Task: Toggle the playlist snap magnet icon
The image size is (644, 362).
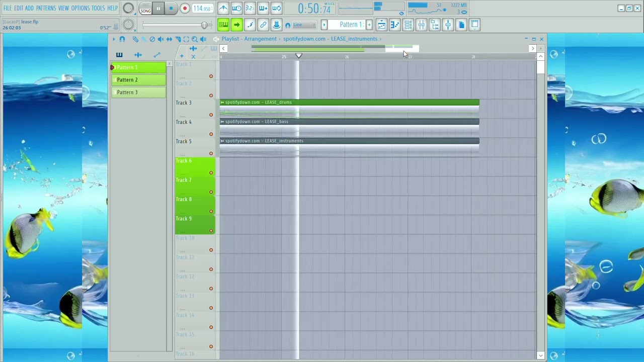Action: [122, 39]
